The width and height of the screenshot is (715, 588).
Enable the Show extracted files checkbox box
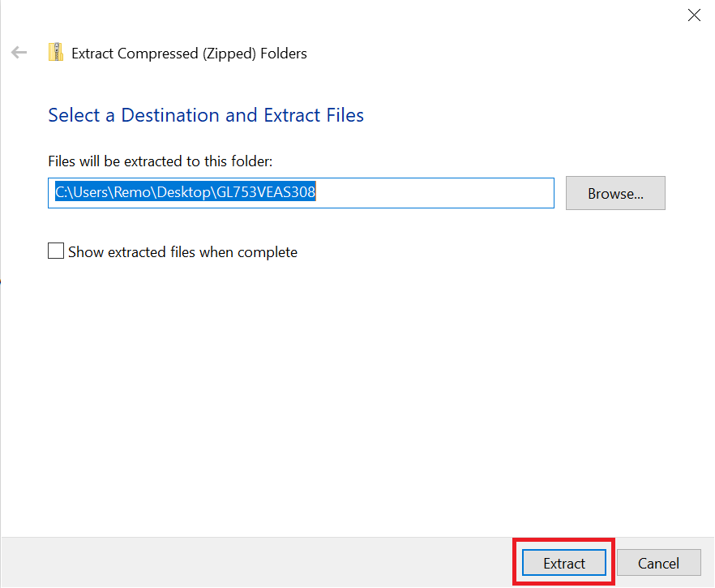coord(56,251)
